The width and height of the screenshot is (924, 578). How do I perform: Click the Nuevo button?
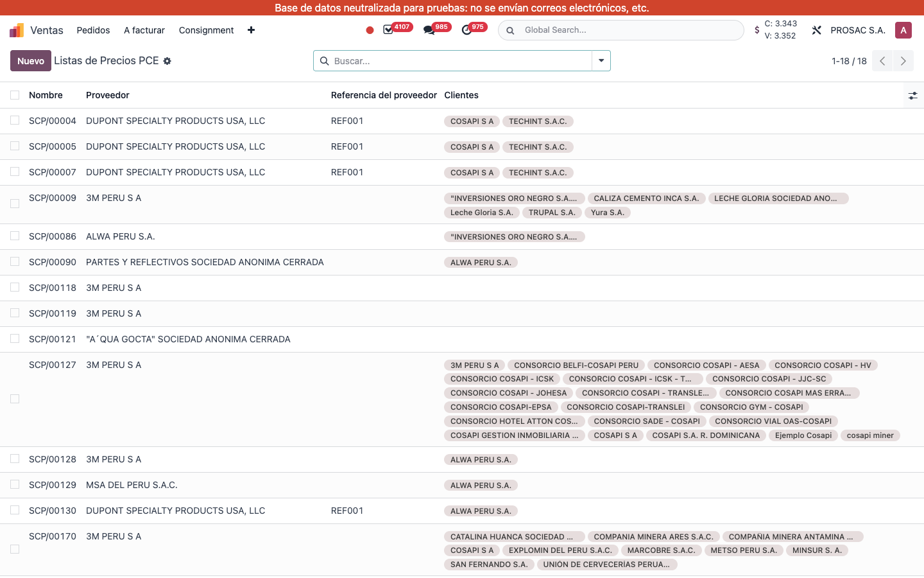click(x=31, y=61)
